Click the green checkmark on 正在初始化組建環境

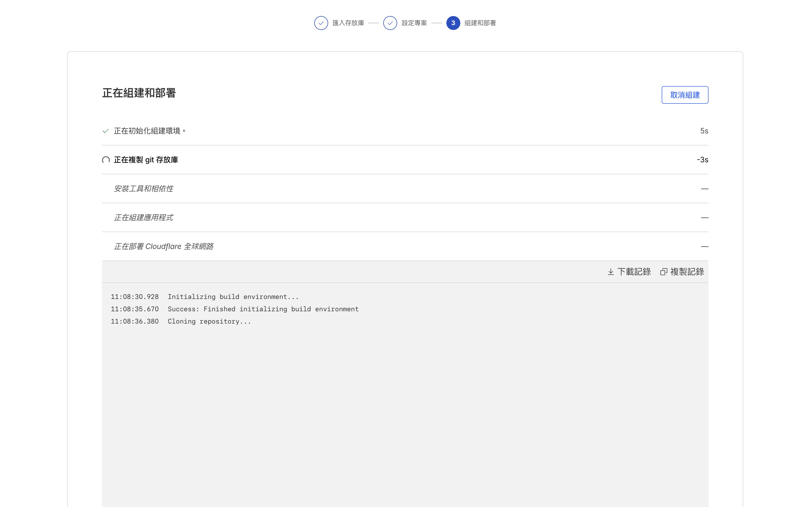coord(106,131)
